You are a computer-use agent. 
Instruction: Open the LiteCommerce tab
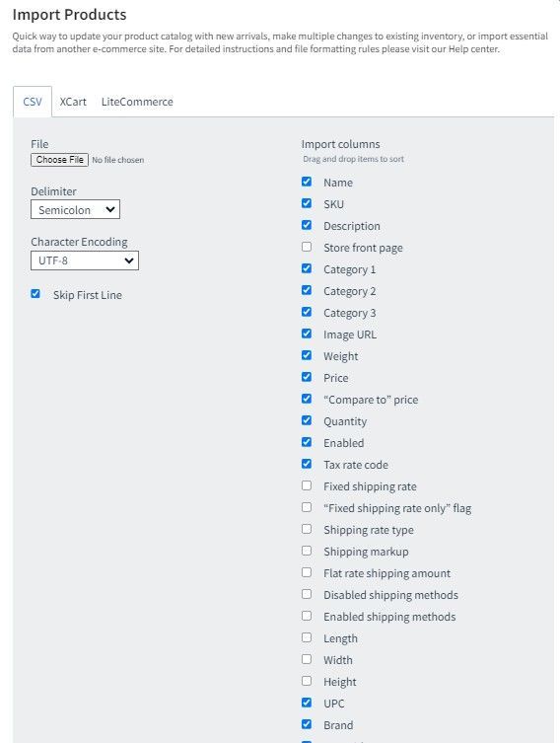click(137, 102)
